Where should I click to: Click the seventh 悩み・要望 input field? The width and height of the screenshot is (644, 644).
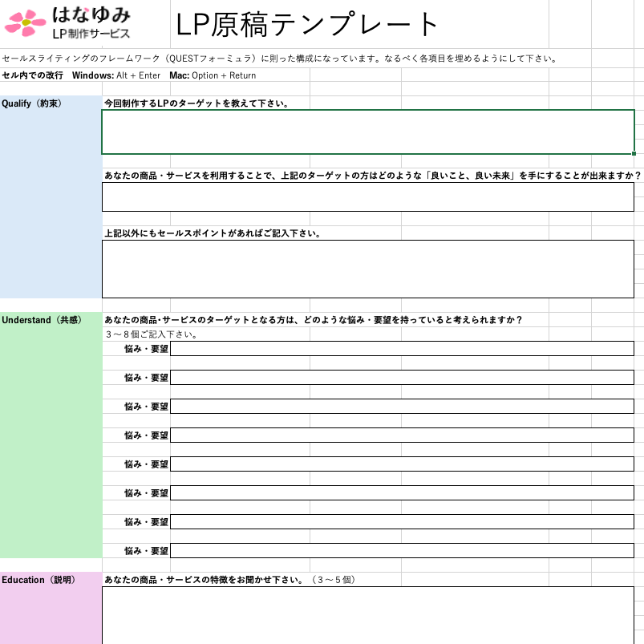[x=401, y=522]
